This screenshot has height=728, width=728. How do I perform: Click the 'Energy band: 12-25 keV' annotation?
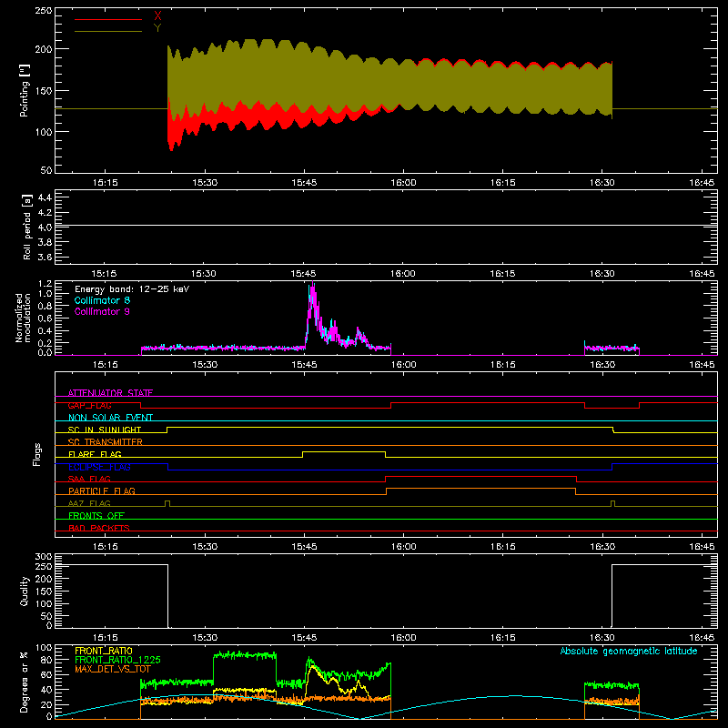click(x=132, y=289)
